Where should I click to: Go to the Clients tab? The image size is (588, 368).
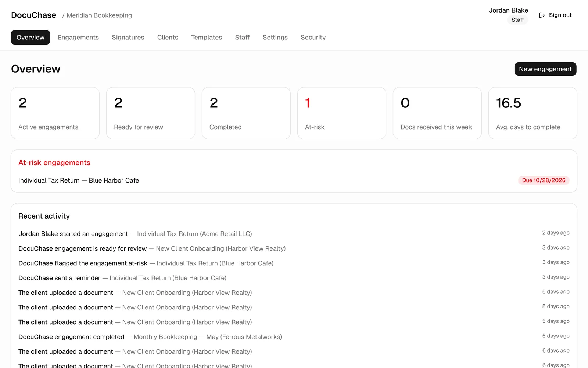coord(168,37)
